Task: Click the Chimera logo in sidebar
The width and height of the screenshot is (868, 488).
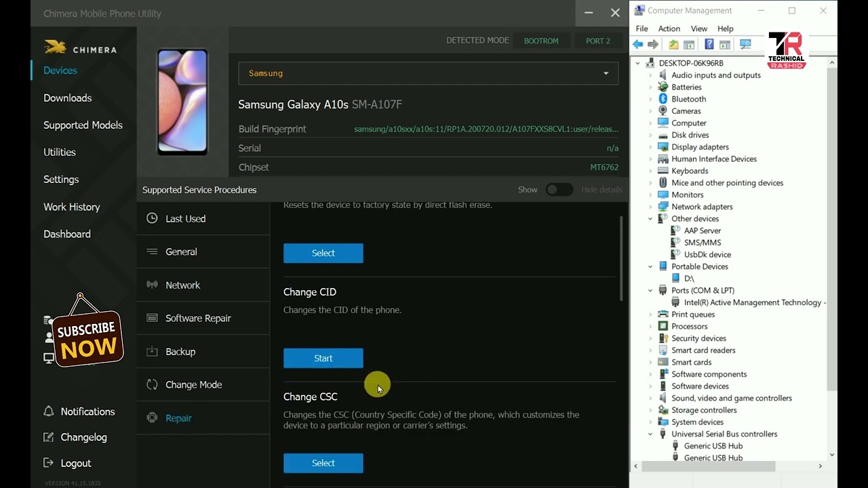Action: point(80,49)
